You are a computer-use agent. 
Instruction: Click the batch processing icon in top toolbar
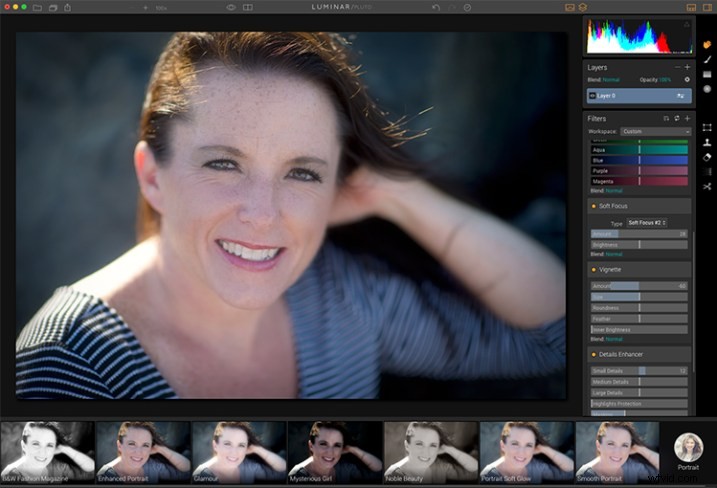[x=53, y=8]
